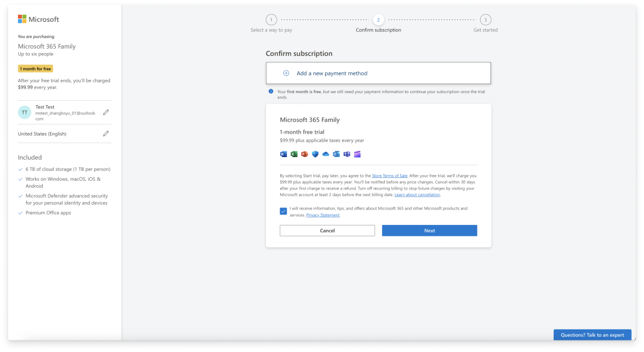Open Store Terms of Sale link
644x352 pixels.
(x=390, y=176)
